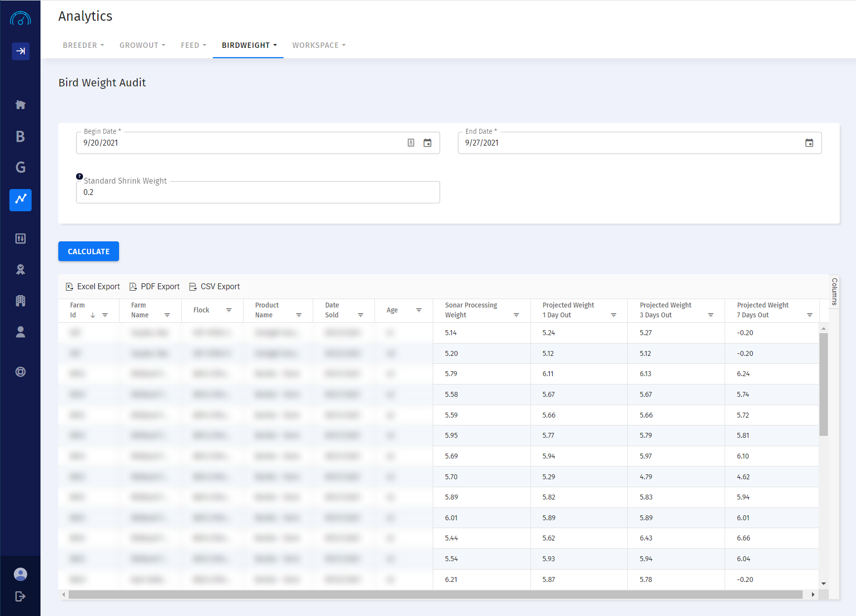Viewport: 856px width, 616px height.
Task: Open the WORKSPACE dropdown menu
Action: (319, 45)
